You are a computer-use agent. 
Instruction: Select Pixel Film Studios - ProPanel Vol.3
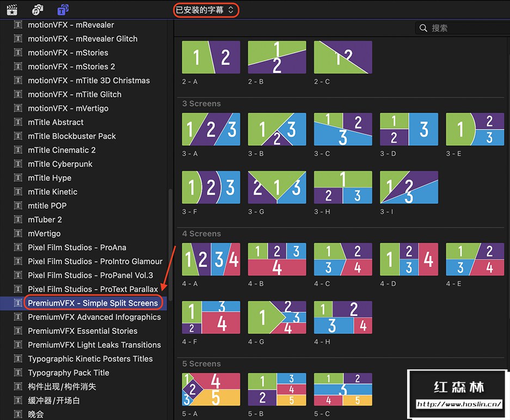(90, 275)
